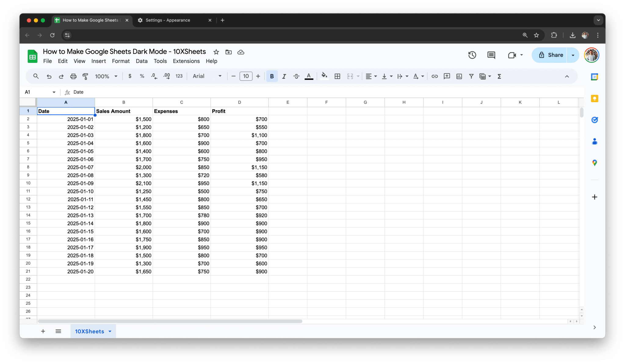Create a filter with funnel icon
Viewport: 625px width, 364px height.
[x=471, y=76]
